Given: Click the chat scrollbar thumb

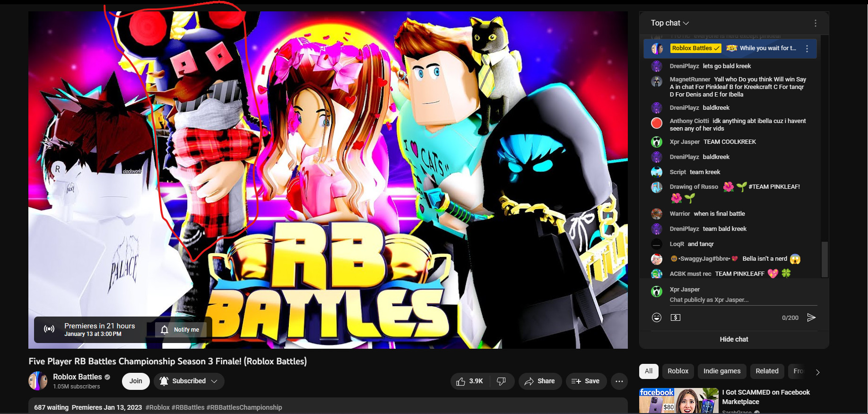Looking at the screenshot, I should (825, 259).
